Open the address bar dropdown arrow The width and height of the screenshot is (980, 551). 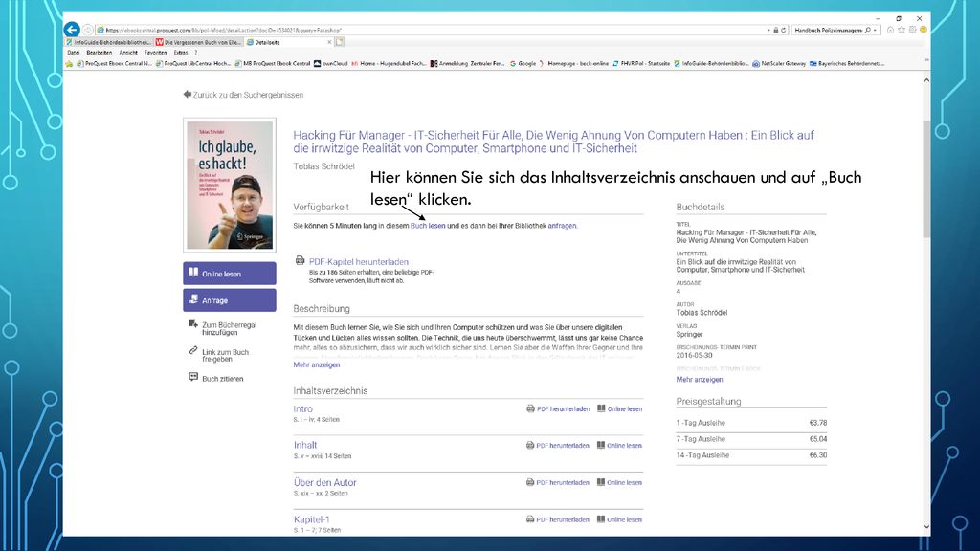[768, 30]
